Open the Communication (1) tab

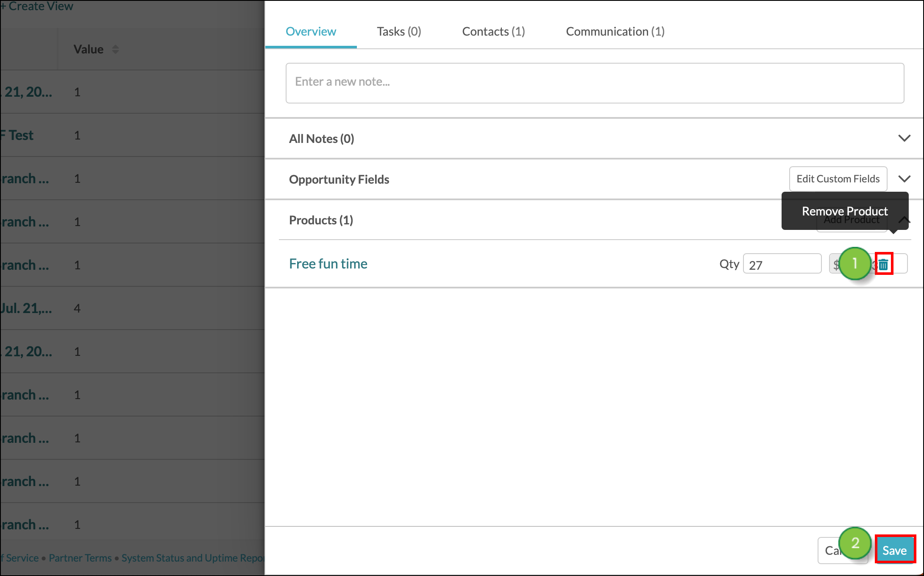[615, 31]
